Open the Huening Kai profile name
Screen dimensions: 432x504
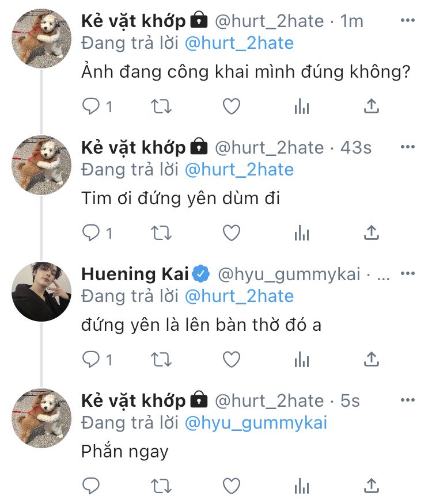(135, 274)
